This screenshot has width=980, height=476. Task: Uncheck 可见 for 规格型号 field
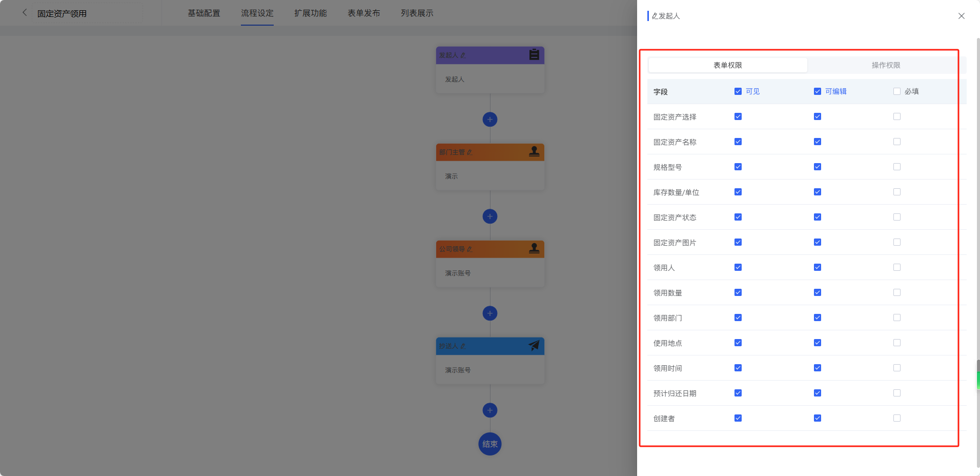(738, 167)
